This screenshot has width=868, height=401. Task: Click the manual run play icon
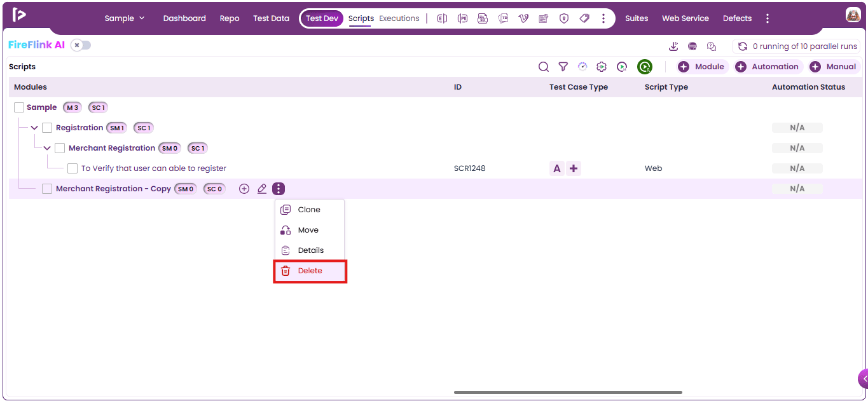[622, 67]
